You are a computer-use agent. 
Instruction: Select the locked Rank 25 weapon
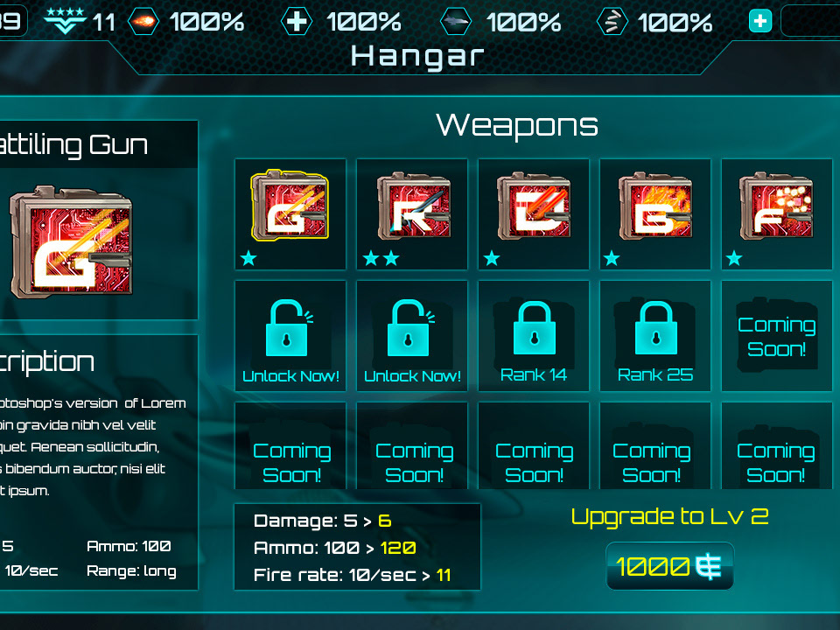point(655,336)
